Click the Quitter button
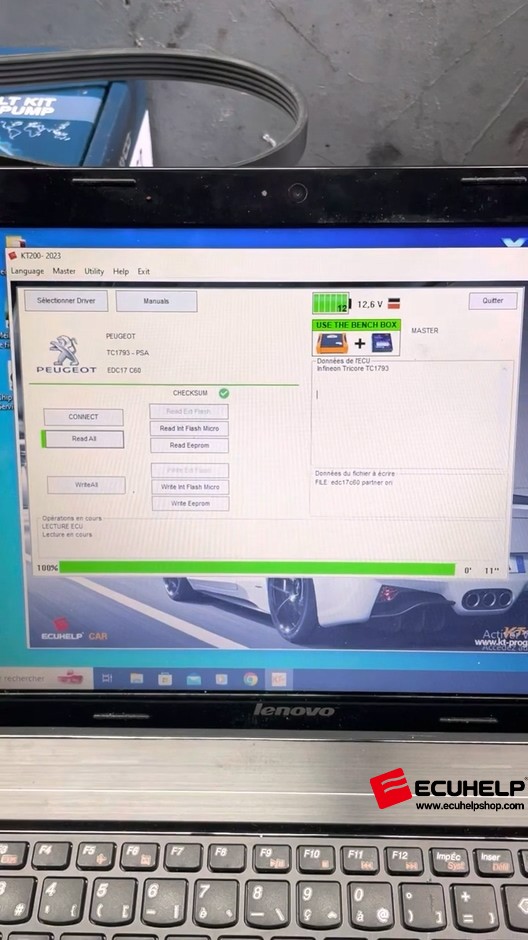Viewport: 528px width, 940px height. coord(493,300)
